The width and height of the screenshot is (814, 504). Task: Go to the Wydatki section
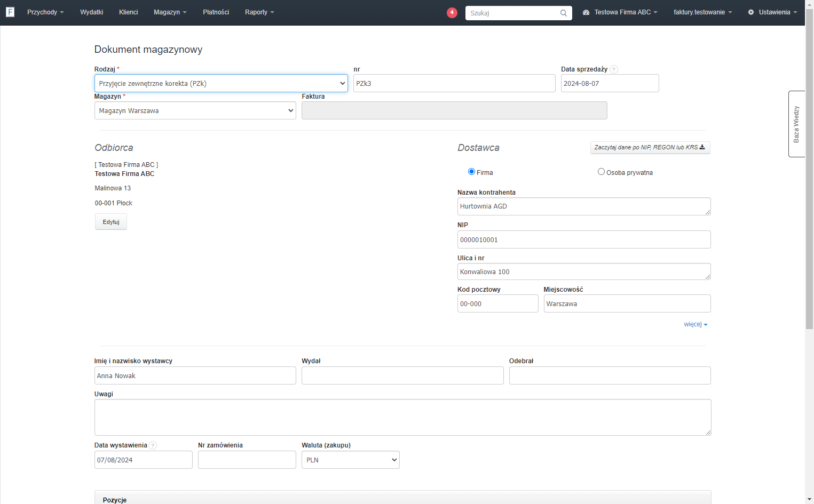[x=92, y=12]
